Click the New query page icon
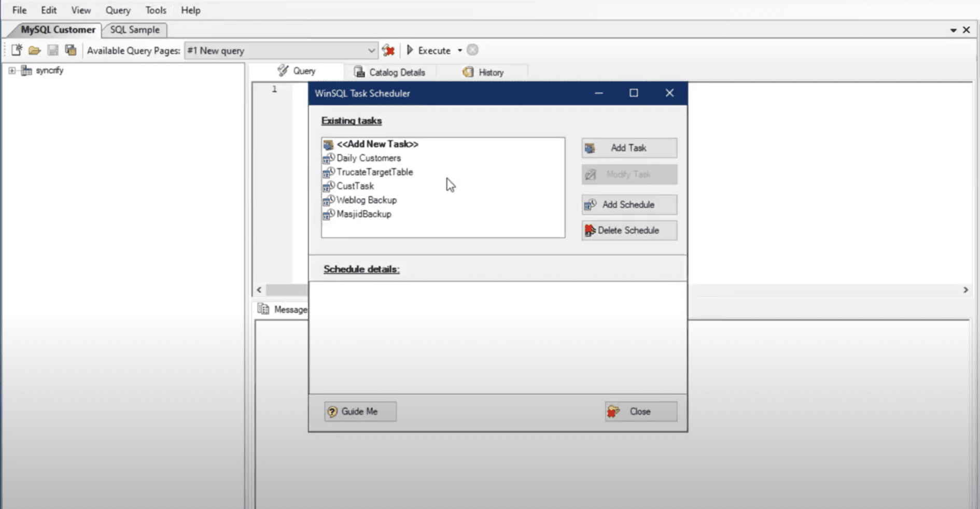The width and height of the screenshot is (980, 509). tap(17, 50)
